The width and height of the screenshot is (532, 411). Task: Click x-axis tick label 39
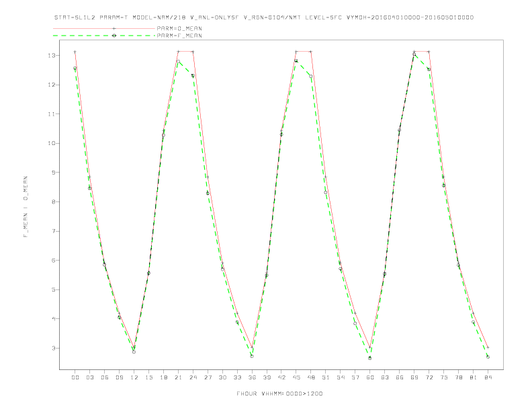click(267, 377)
